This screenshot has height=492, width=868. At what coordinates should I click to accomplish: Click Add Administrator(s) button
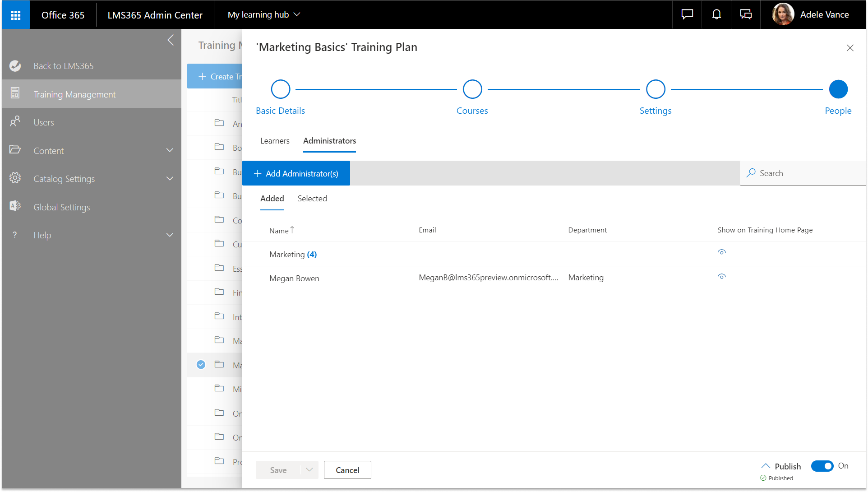click(296, 173)
